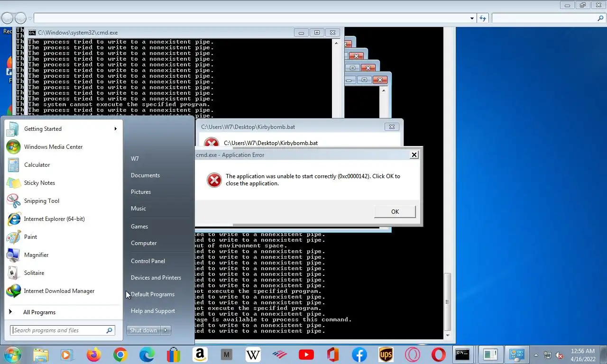Open the YouTube taskbar shortcut
The image size is (607, 364).
306,355
